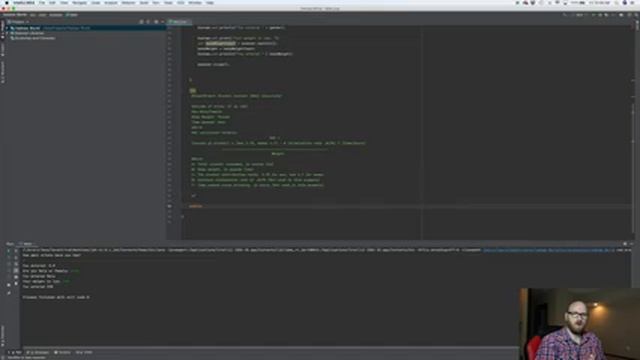This screenshot has width=640, height=360.
Task: Open the File menu
Action: click(42, 2)
